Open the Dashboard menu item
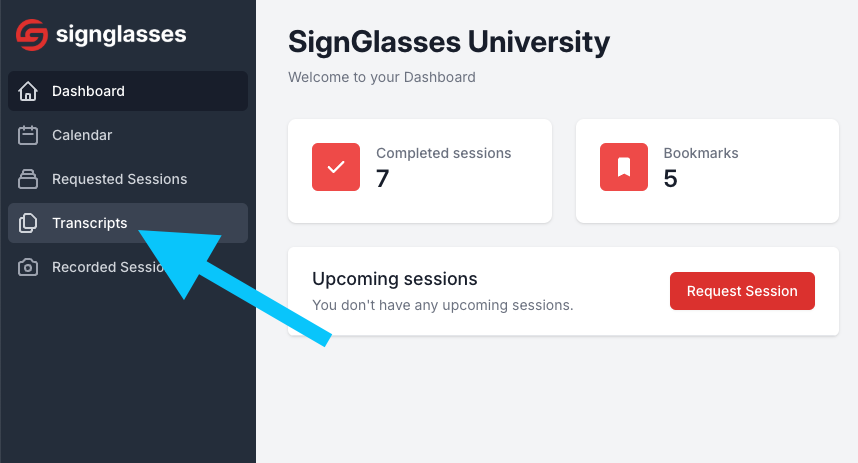Viewport: 858px width, 463px height. tap(128, 91)
